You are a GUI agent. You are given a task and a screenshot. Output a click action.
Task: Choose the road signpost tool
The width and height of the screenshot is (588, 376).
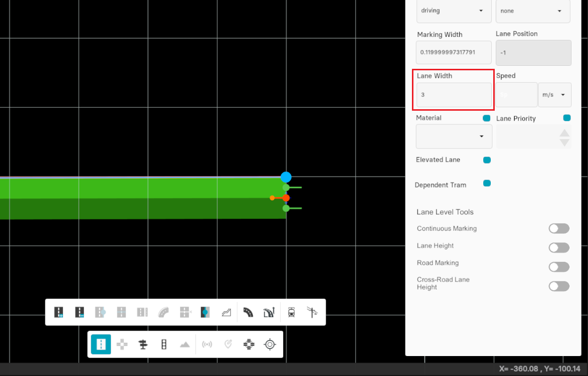click(x=143, y=344)
